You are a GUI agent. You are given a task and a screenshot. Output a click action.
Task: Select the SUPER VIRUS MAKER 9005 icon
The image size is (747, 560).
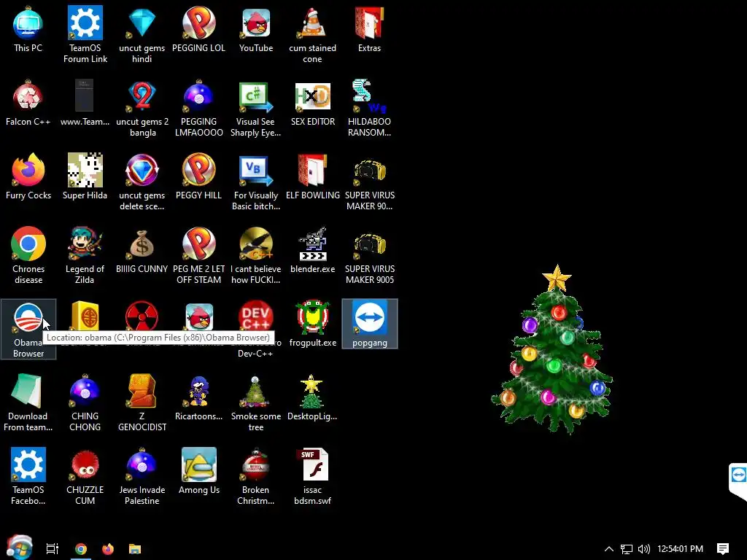tap(369, 256)
